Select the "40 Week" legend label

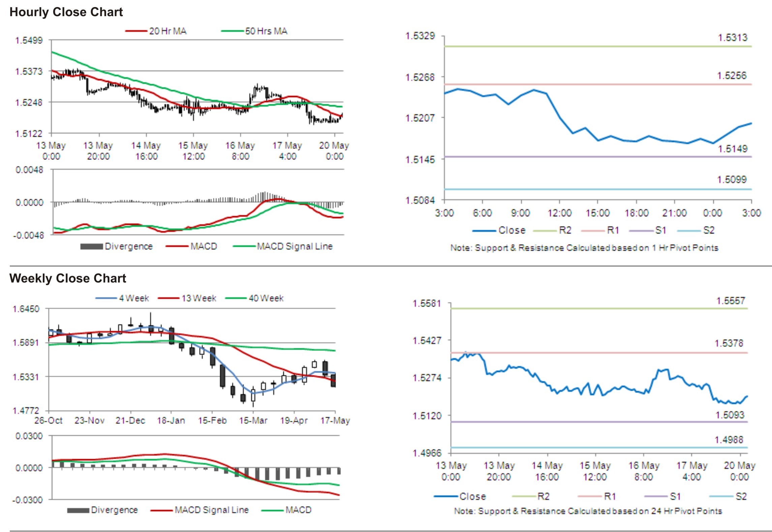tap(266, 298)
